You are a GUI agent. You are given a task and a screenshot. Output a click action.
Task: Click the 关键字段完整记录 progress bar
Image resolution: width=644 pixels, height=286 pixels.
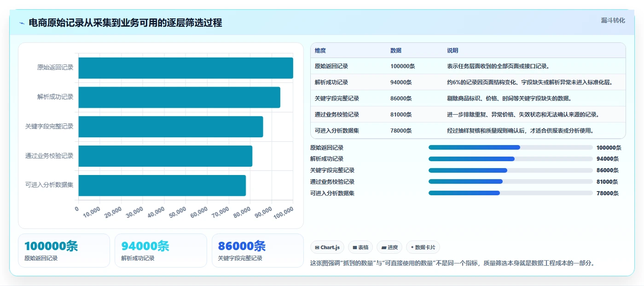click(511, 170)
